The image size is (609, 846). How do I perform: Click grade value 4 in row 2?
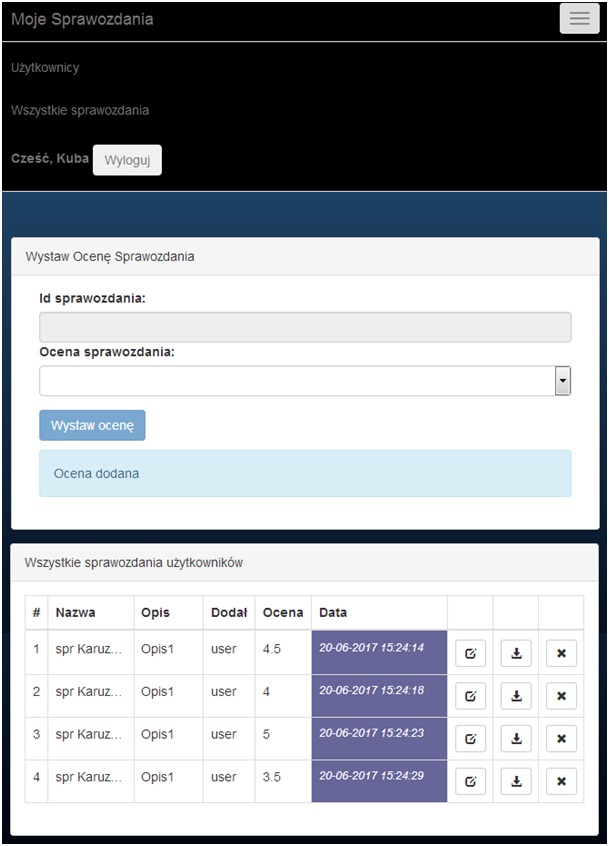(x=266, y=692)
